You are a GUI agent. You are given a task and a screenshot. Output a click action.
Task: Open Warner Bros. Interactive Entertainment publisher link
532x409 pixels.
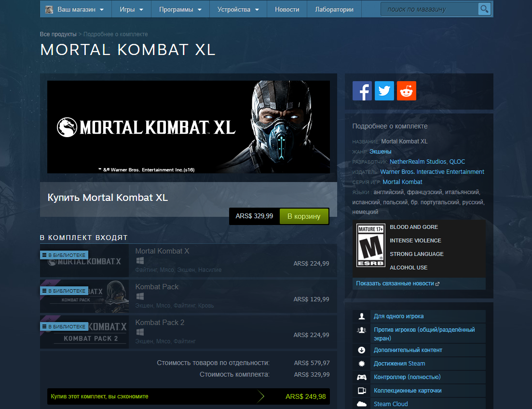432,172
